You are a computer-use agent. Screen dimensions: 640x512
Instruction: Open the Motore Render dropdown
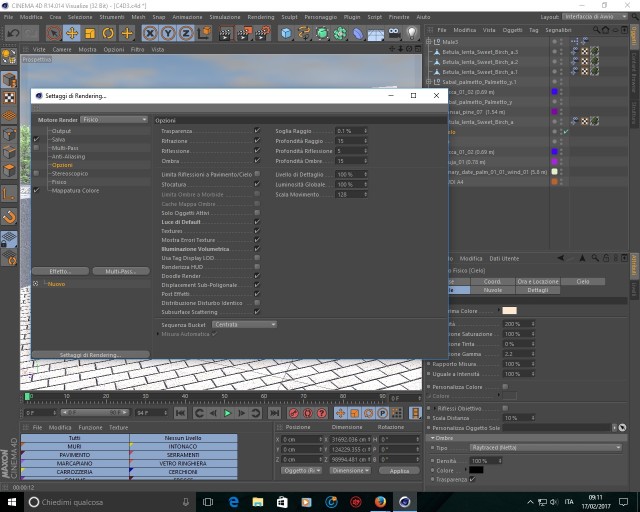114,120
